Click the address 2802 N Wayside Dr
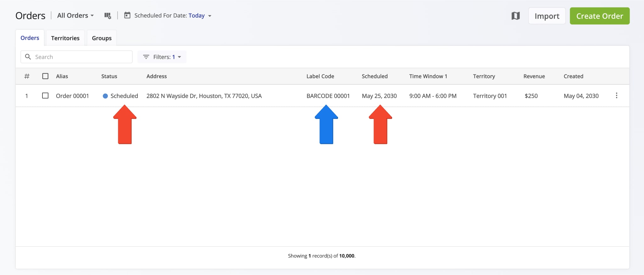 (204, 96)
